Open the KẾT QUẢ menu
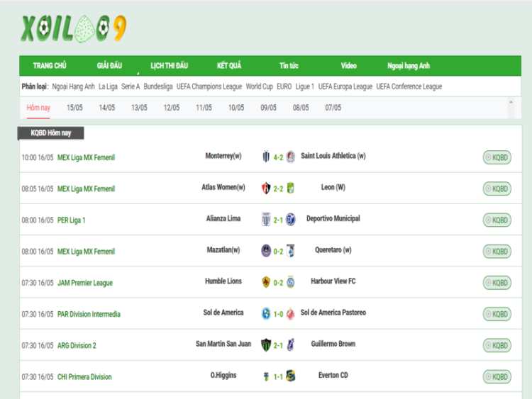Viewport: 532px width, 399px height. (x=229, y=66)
